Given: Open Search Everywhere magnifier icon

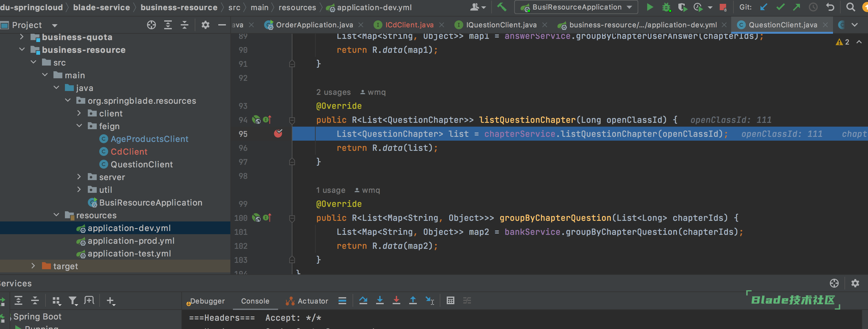Looking at the screenshot, I should (850, 7).
